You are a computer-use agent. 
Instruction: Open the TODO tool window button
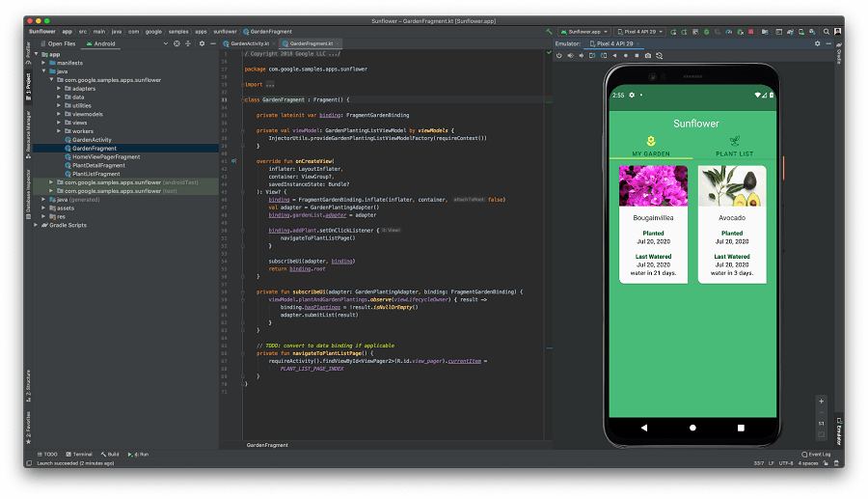[x=47, y=455]
